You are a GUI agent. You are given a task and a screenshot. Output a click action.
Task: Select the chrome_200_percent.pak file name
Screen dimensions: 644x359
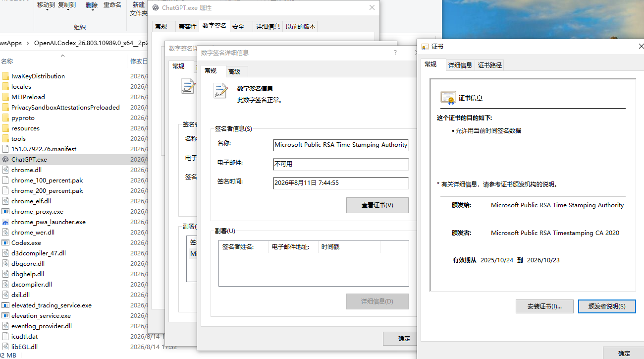(47, 190)
